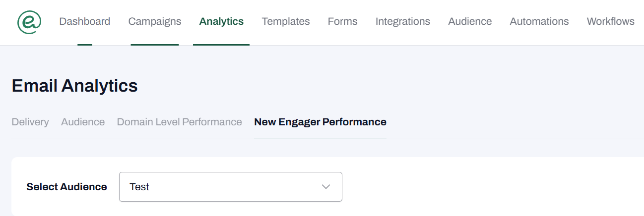Switch to the Audience analytics tab
Screen dimensions: 644x216
pyautogui.click(x=83, y=122)
